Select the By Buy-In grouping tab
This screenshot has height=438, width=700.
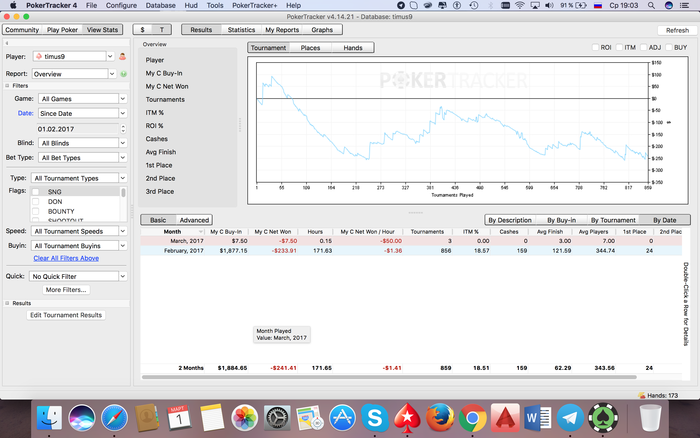(561, 220)
